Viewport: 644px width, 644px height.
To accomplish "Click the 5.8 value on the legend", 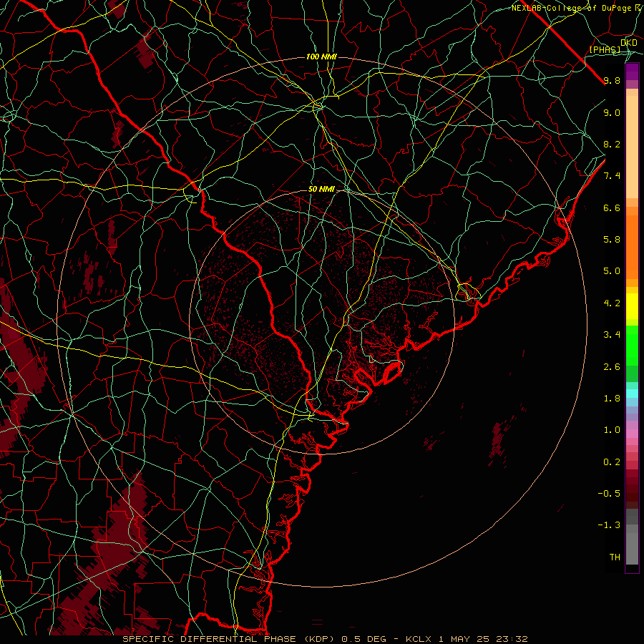I will coord(612,240).
